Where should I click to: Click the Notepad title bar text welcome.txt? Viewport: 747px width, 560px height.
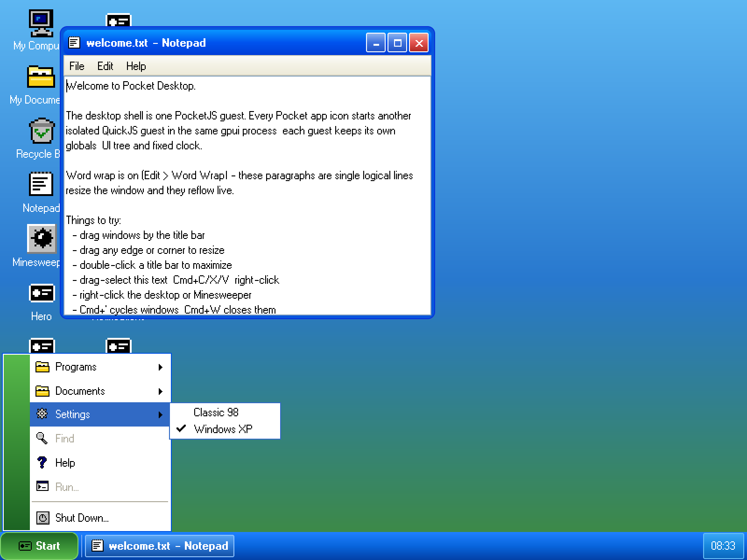117,43
